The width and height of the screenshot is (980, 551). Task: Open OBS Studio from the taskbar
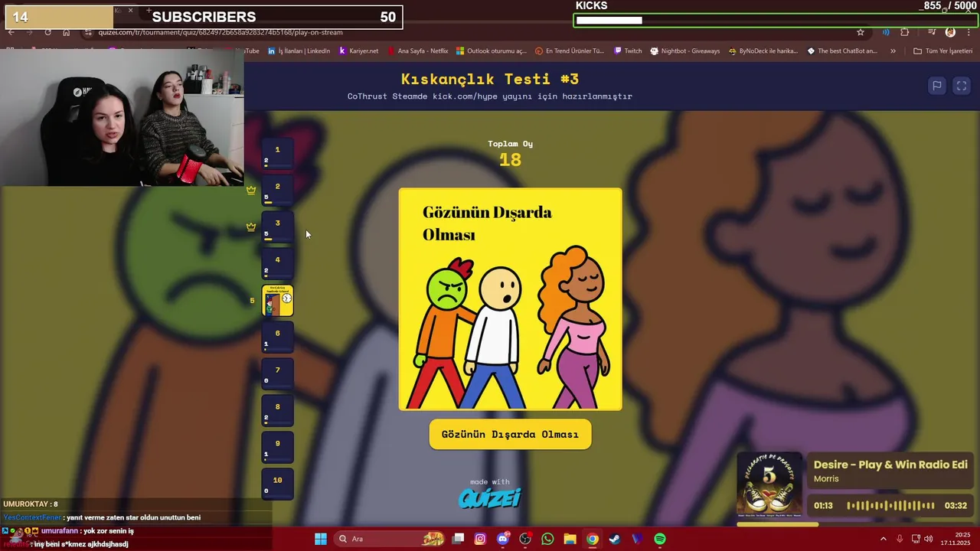[x=525, y=539]
